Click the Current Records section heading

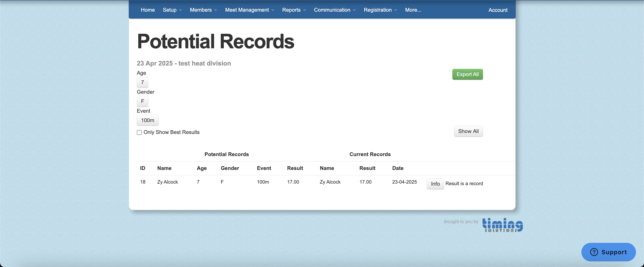coord(370,154)
